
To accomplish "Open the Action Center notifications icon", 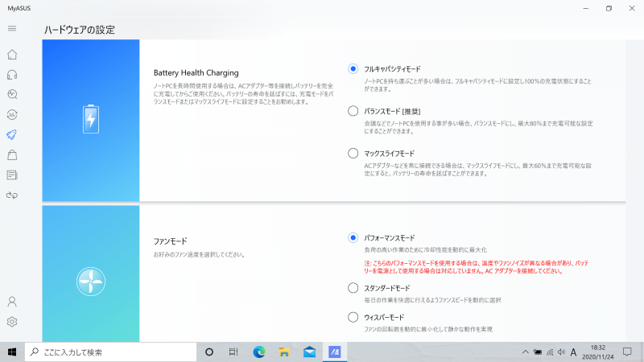I will [x=627, y=352].
